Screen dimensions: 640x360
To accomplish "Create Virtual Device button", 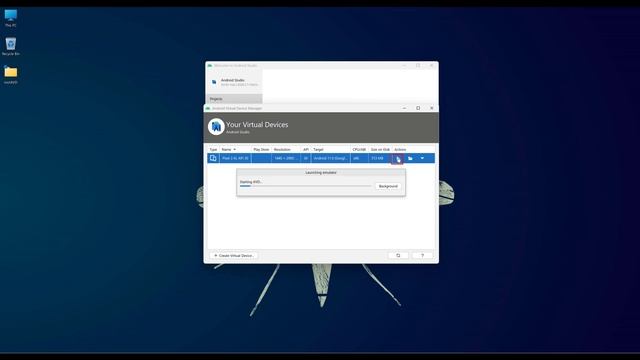I will pos(234,256).
